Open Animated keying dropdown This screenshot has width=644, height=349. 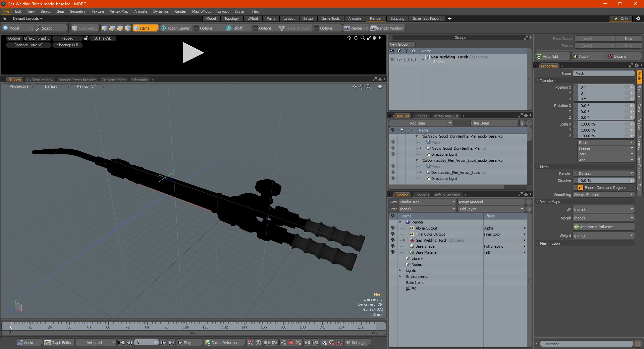(96, 343)
